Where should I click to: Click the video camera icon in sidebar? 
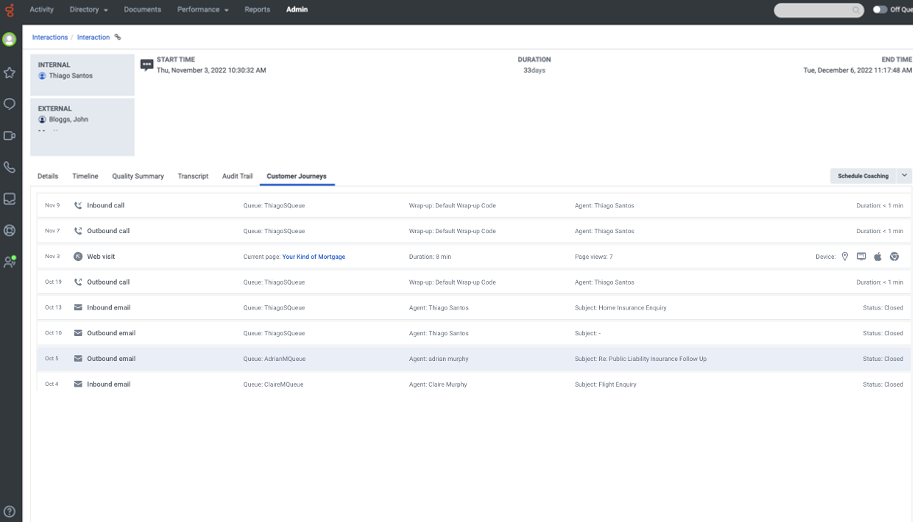(x=10, y=136)
